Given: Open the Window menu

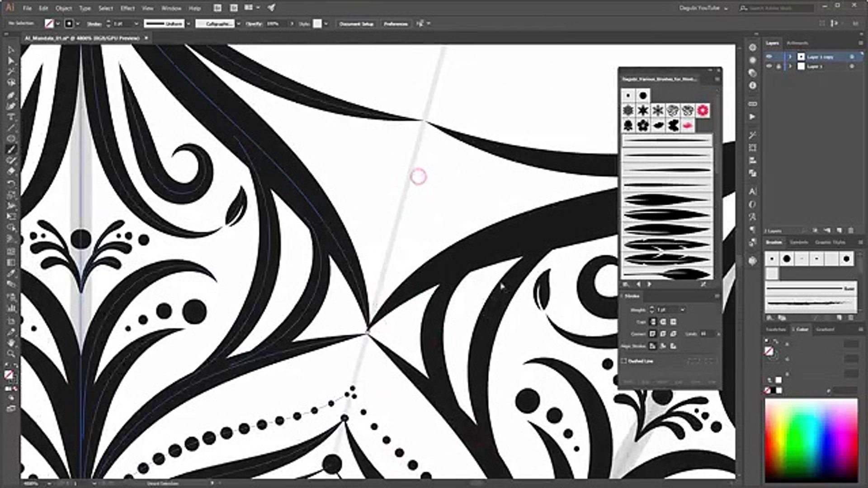Looking at the screenshot, I should pos(170,8).
